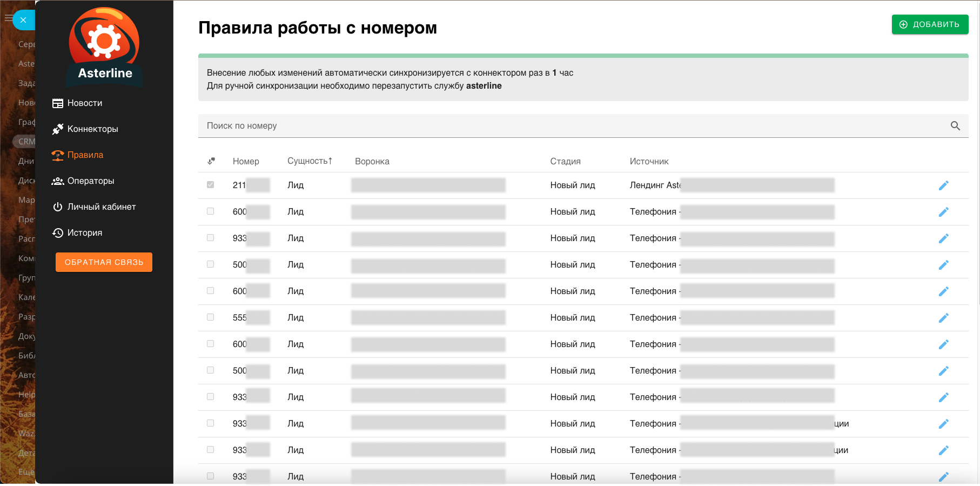This screenshot has width=980, height=486.
Task: Click the ОБРАТНАЯ СВЯЗЬ button
Action: pyautogui.click(x=104, y=262)
